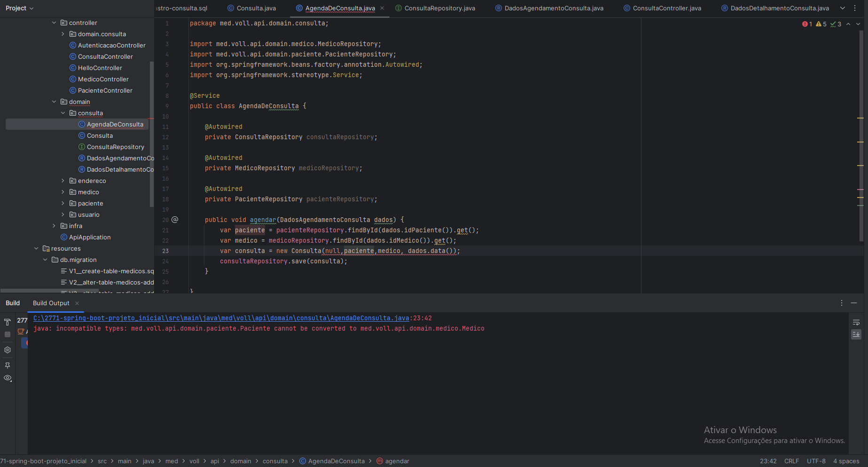Toggle scroll to end in build output
Viewport: 868px width, 467px height.
[856, 334]
